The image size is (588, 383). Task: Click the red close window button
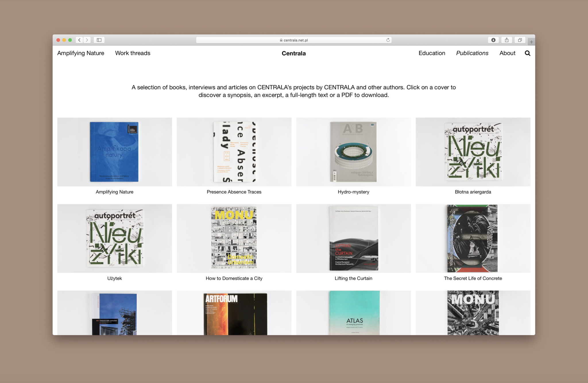[x=58, y=40]
